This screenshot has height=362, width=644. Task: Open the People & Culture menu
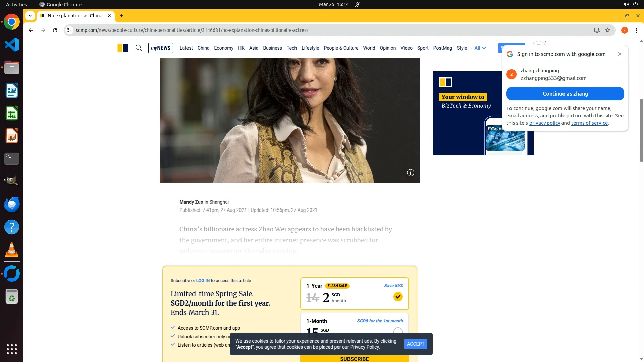click(341, 48)
